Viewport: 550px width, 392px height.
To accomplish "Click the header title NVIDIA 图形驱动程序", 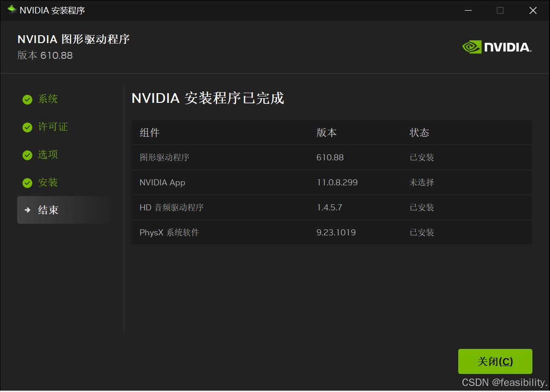I will click(x=74, y=39).
